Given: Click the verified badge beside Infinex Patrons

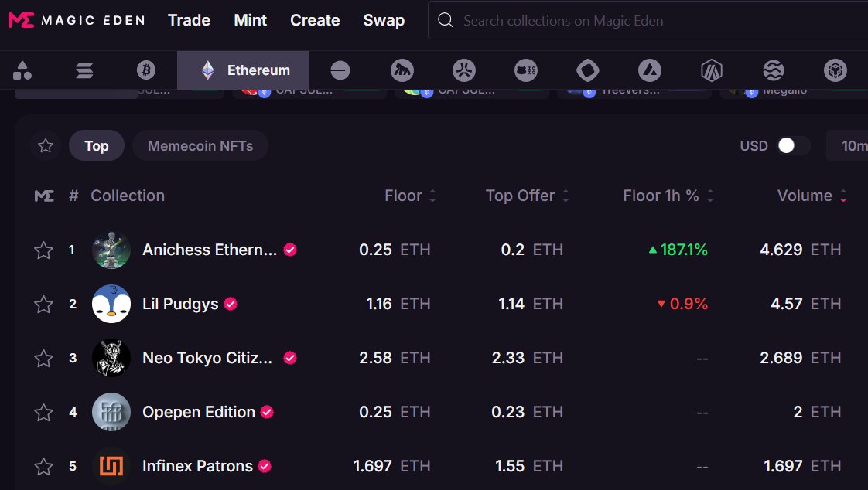Looking at the screenshot, I should [265, 466].
